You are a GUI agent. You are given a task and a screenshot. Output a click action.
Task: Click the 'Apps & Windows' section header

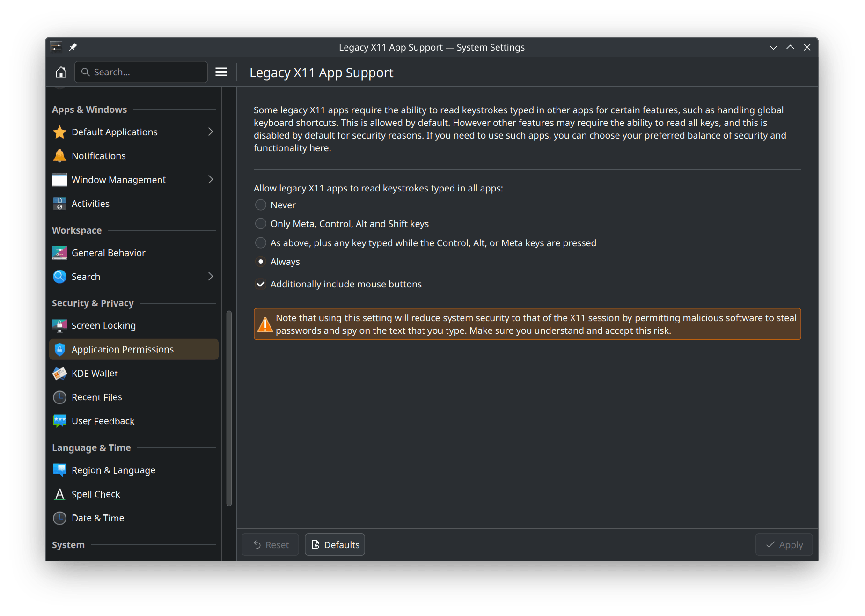point(89,110)
